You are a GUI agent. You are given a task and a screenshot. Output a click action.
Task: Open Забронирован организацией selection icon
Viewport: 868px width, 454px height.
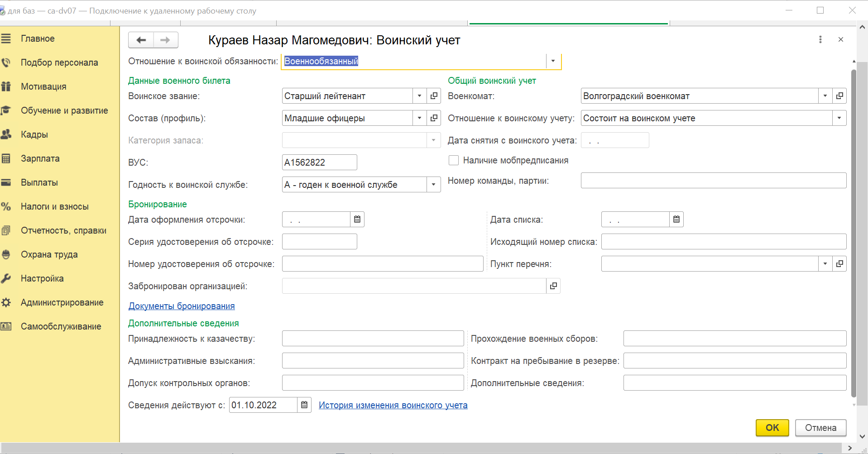click(553, 286)
